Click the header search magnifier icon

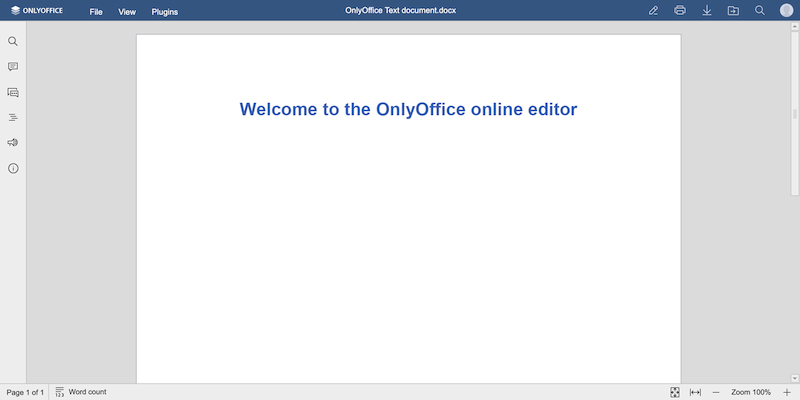pyautogui.click(x=760, y=11)
